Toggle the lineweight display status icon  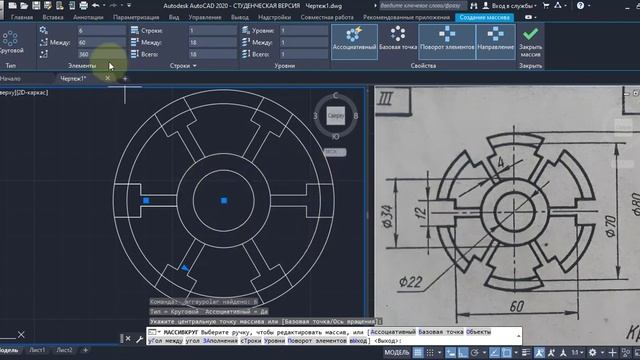(526, 353)
